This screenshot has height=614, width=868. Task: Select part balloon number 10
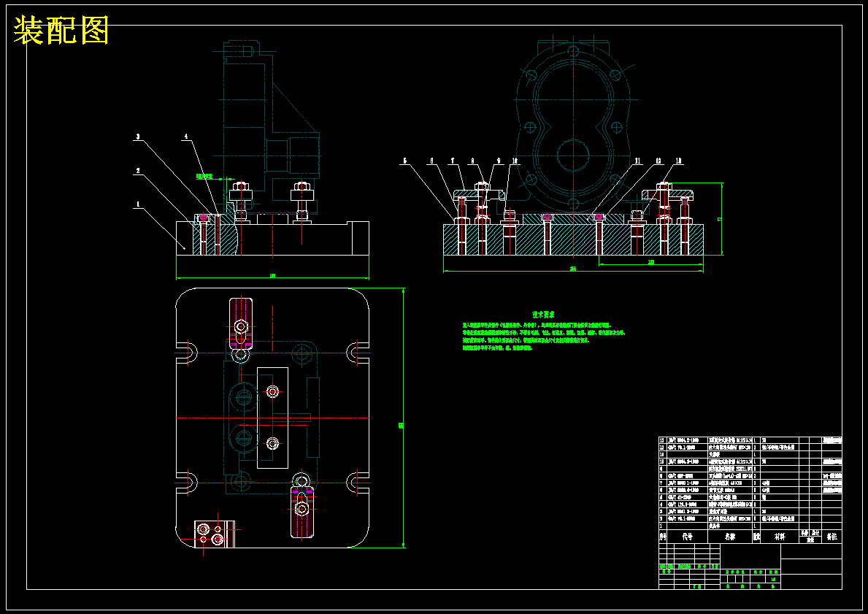[515, 161]
